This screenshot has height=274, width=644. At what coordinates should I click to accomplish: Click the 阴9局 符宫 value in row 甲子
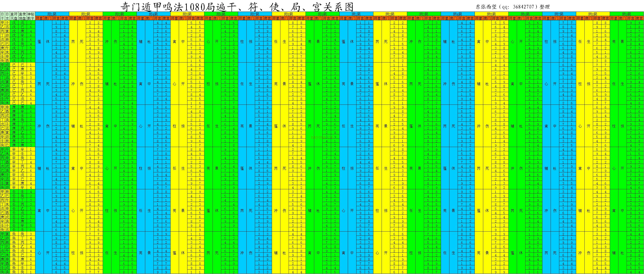(x=631, y=23)
